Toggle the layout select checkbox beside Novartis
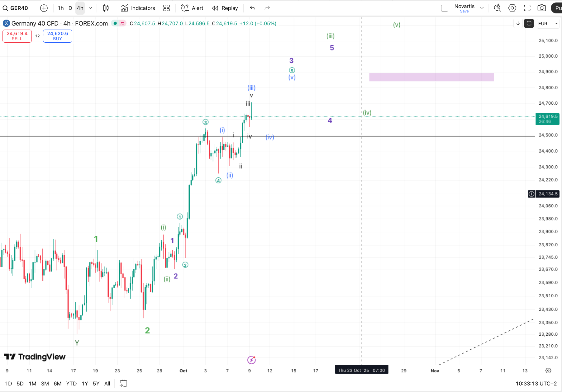Image resolution: width=562 pixels, height=392 pixels. pos(445,8)
